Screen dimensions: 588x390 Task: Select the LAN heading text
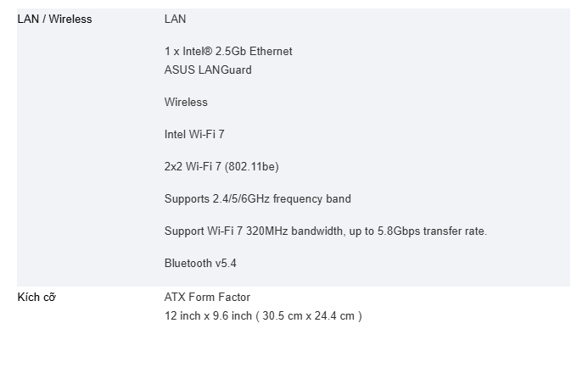click(175, 19)
